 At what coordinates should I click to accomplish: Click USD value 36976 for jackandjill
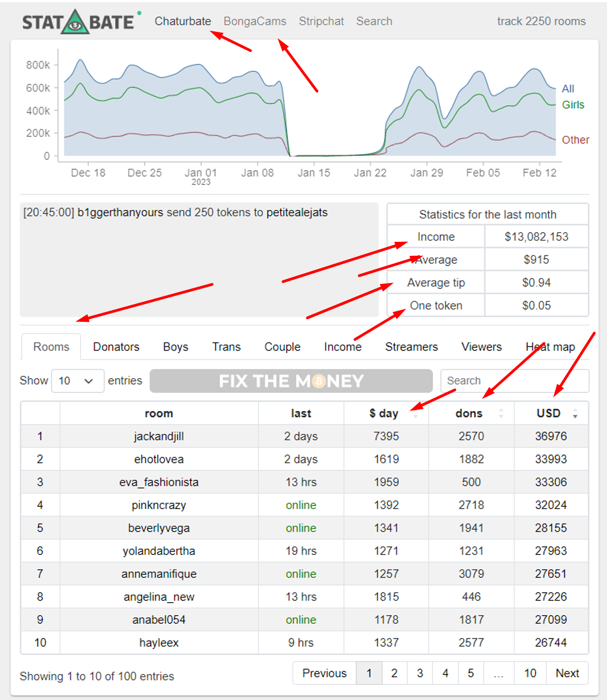tap(551, 436)
